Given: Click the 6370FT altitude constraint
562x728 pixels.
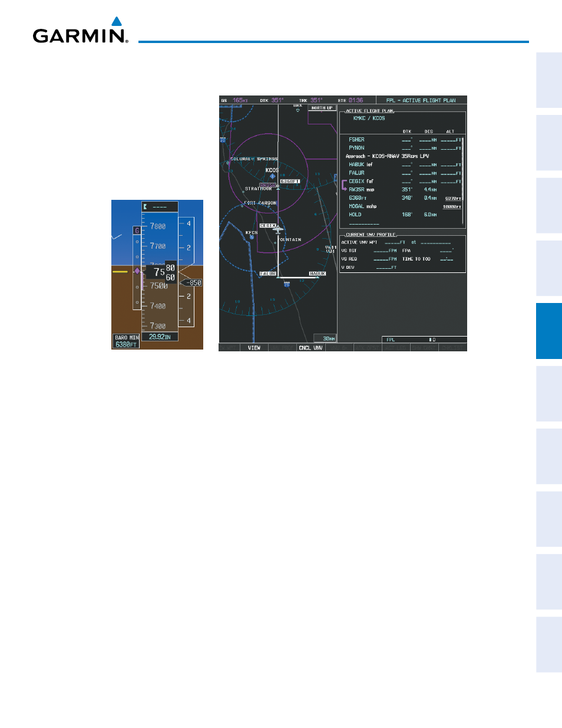Looking at the screenshot, I should pos(453,199).
